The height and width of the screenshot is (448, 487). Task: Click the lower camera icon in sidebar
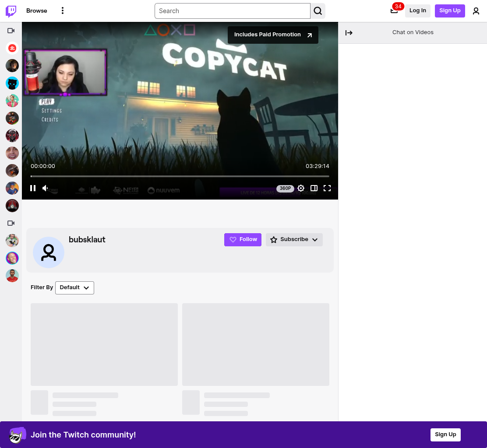pos(11,223)
